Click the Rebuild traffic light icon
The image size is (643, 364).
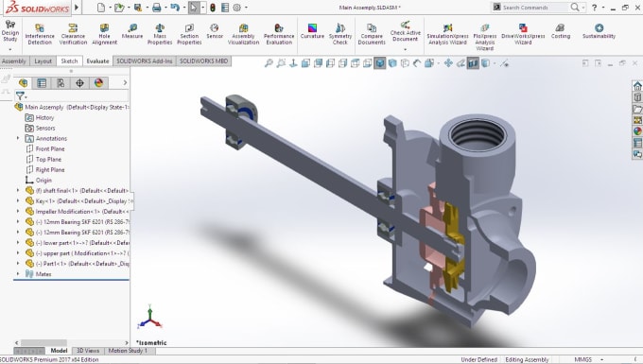213,8
